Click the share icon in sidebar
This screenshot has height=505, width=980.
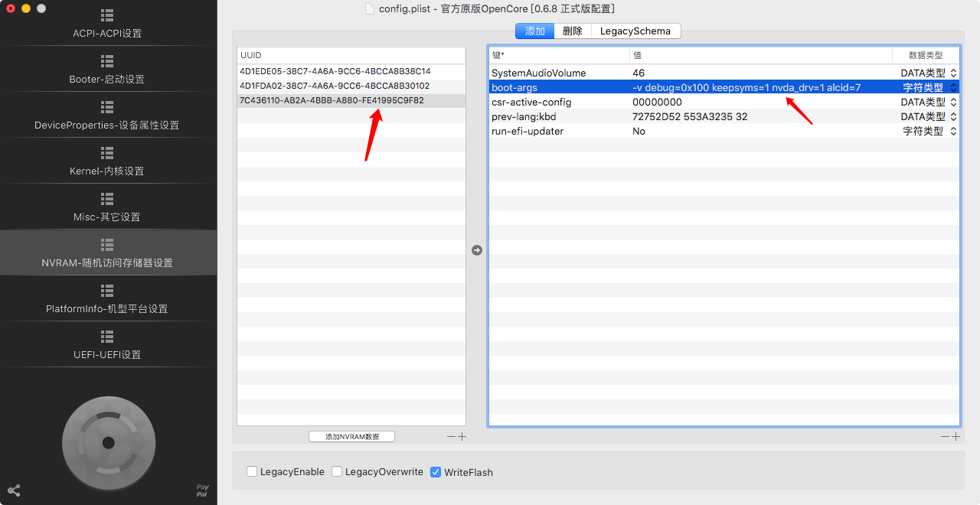pyautogui.click(x=13, y=491)
